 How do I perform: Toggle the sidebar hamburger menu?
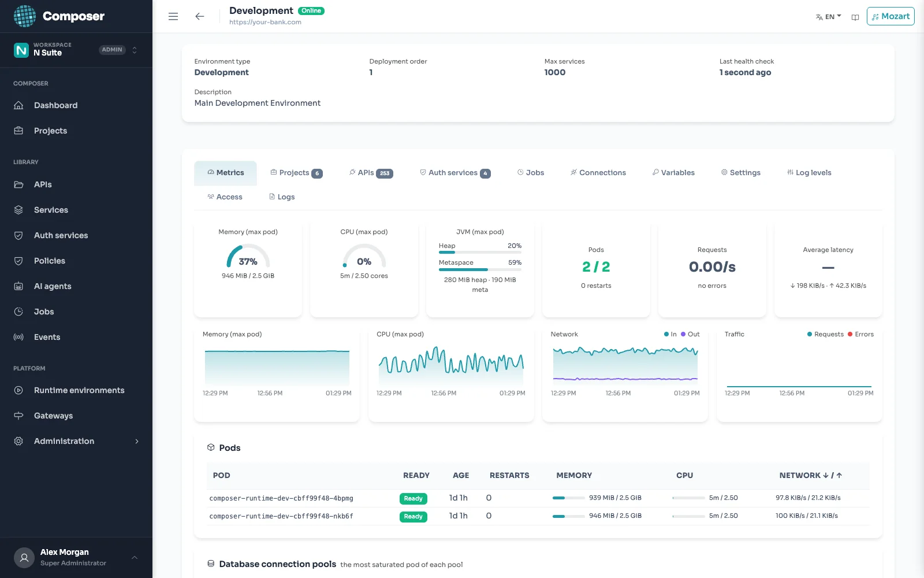click(173, 17)
